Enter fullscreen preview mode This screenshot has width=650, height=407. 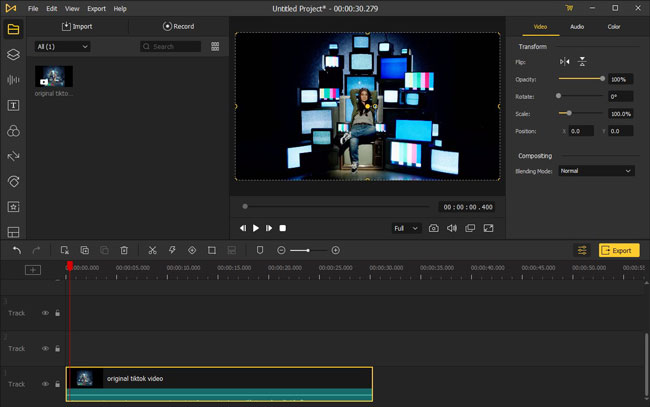point(488,228)
